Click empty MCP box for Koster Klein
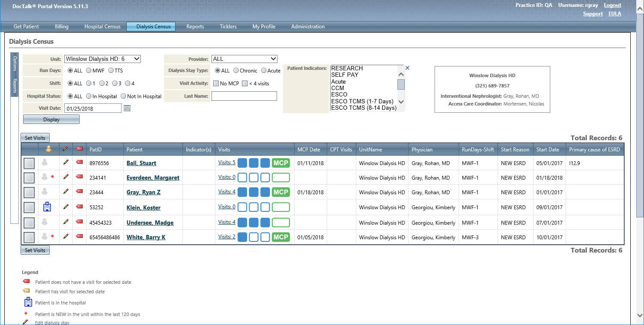Viewport: 644px width, 325px height. (280, 208)
